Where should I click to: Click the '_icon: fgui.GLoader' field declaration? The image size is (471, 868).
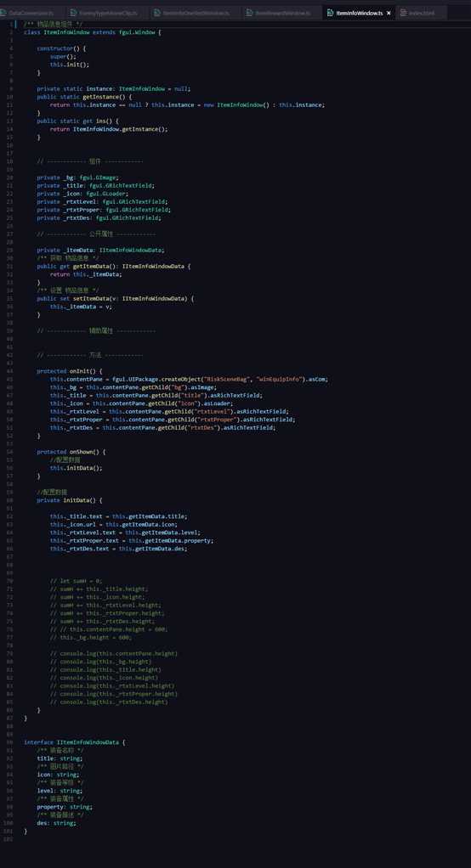point(94,193)
